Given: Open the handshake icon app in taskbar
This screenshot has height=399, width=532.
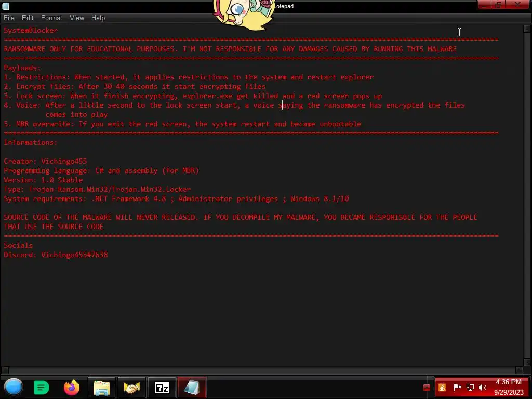Looking at the screenshot, I should pos(131,388).
